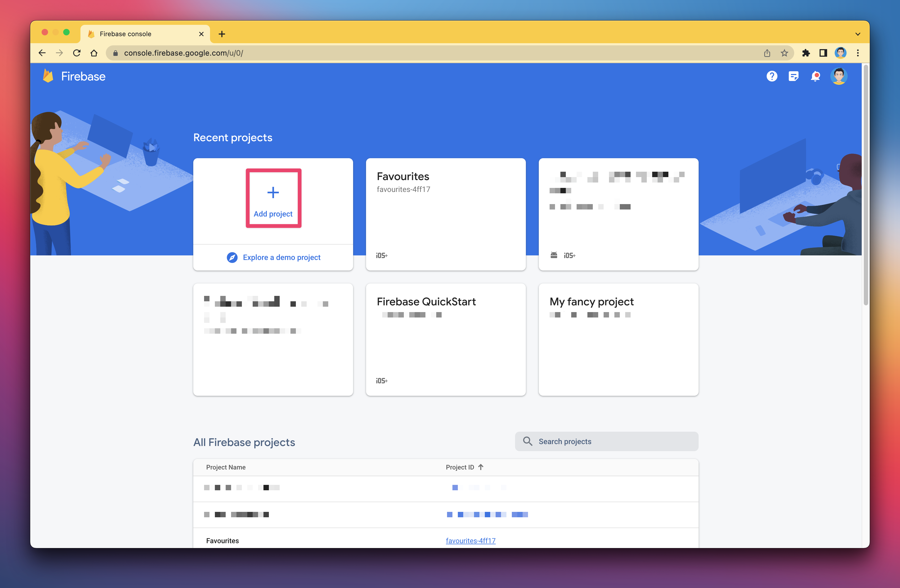Open the Firebase account avatar in header
Screen dimensions: 900x588
(x=839, y=76)
